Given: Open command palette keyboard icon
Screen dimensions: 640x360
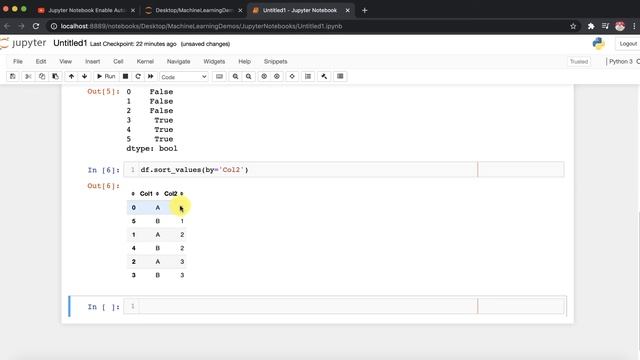Looking at the screenshot, I should (219, 76).
